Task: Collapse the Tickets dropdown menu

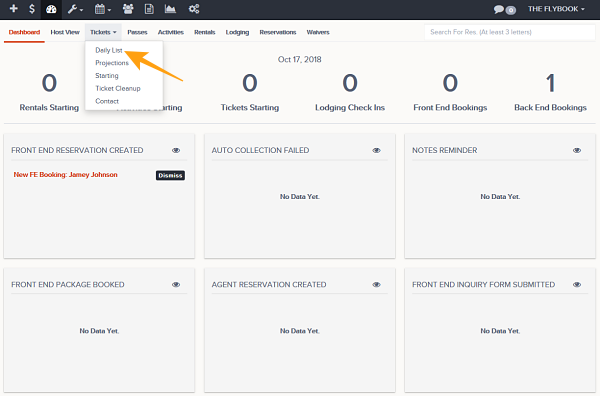Action: coord(103,32)
